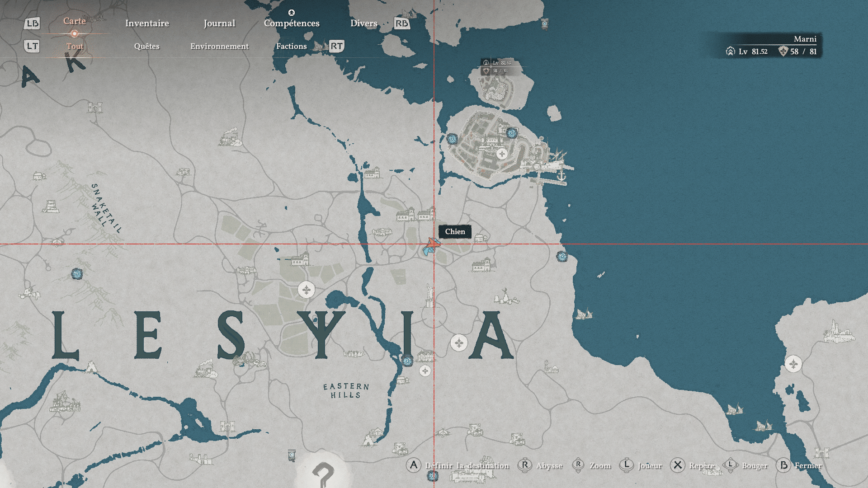Select the compass waypoint inside the city

pyautogui.click(x=502, y=154)
